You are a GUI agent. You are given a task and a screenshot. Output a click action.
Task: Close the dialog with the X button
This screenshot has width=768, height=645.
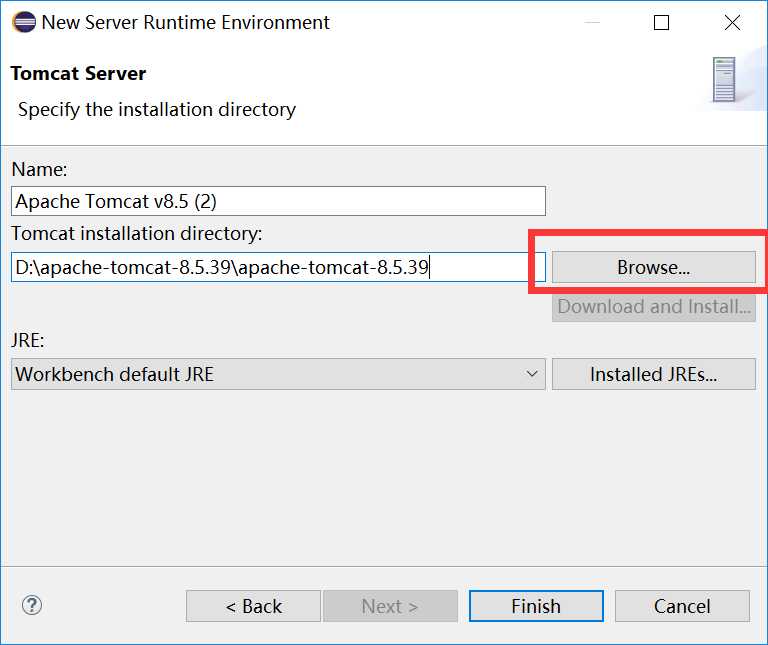click(732, 23)
